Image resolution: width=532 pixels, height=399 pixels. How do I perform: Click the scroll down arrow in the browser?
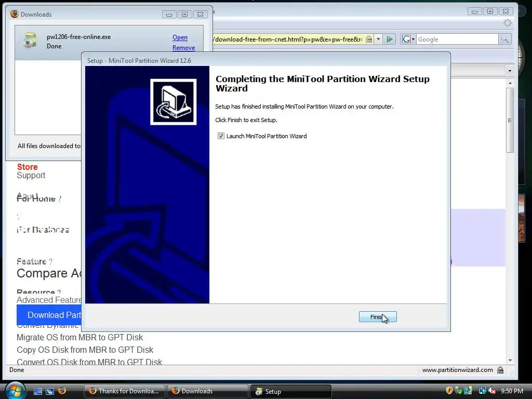[x=510, y=361]
